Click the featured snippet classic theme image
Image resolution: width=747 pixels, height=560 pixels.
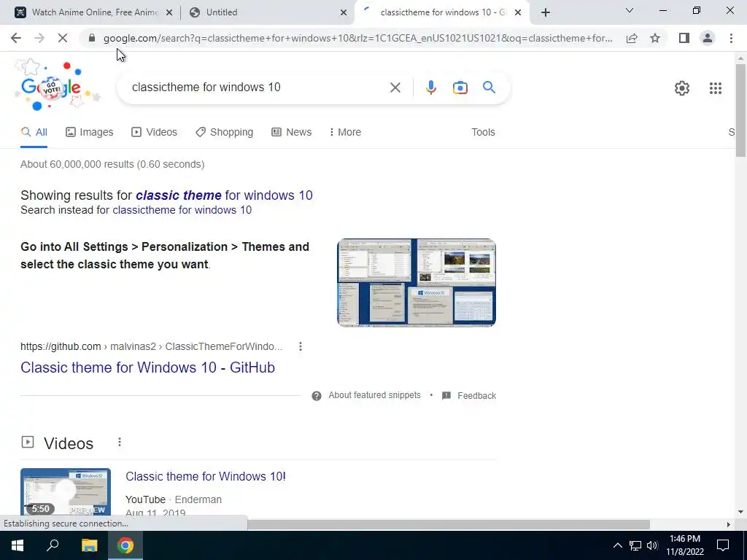pyautogui.click(x=417, y=282)
